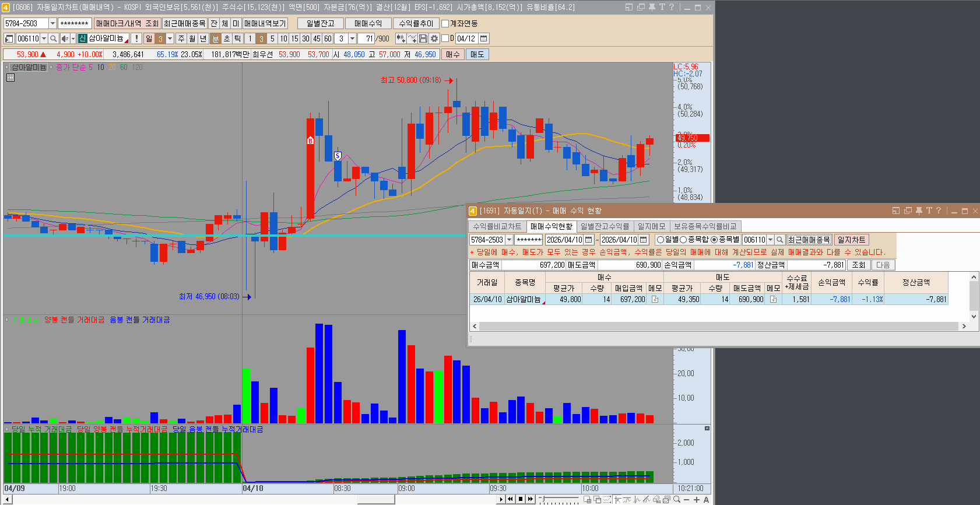Open the minute interval dropdown showing 3

click(352, 38)
